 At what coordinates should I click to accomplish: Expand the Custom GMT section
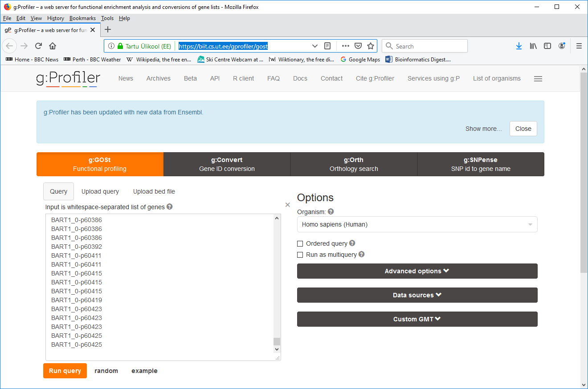click(417, 319)
